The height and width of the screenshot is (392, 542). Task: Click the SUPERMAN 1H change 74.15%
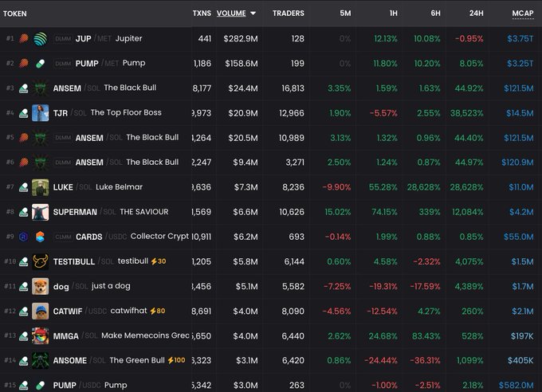pos(384,212)
